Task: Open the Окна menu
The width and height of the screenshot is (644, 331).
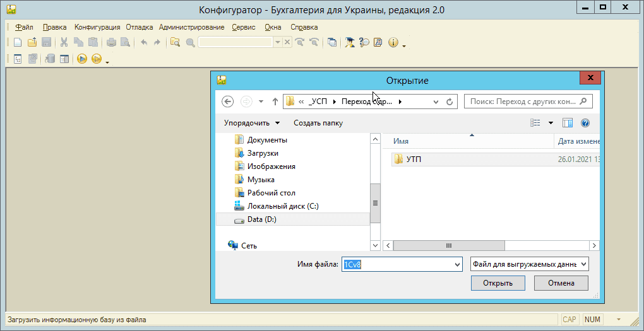Action: [x=273, y=27]
